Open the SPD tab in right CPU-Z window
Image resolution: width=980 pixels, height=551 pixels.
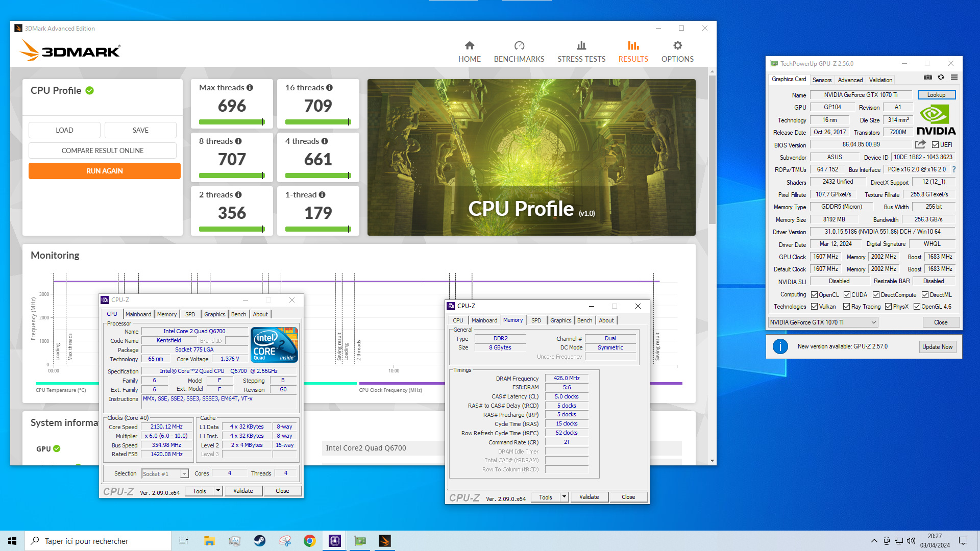(536, 320)
